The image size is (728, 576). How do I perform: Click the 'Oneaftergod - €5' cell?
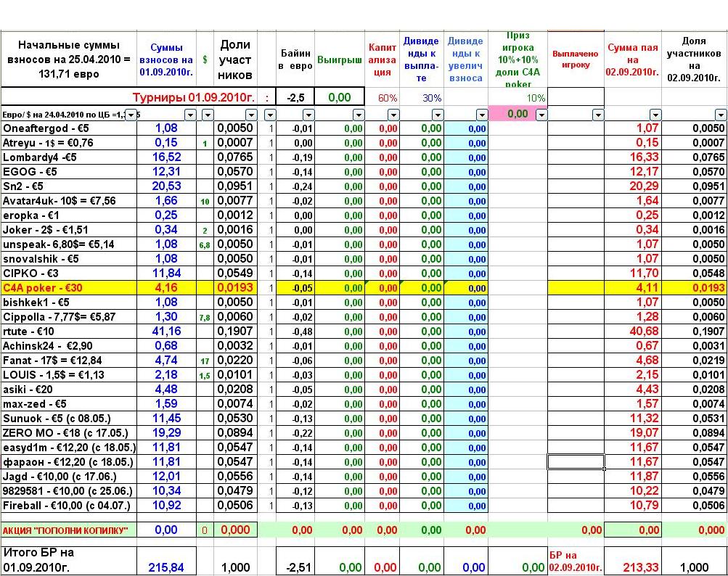click(69, 128)
